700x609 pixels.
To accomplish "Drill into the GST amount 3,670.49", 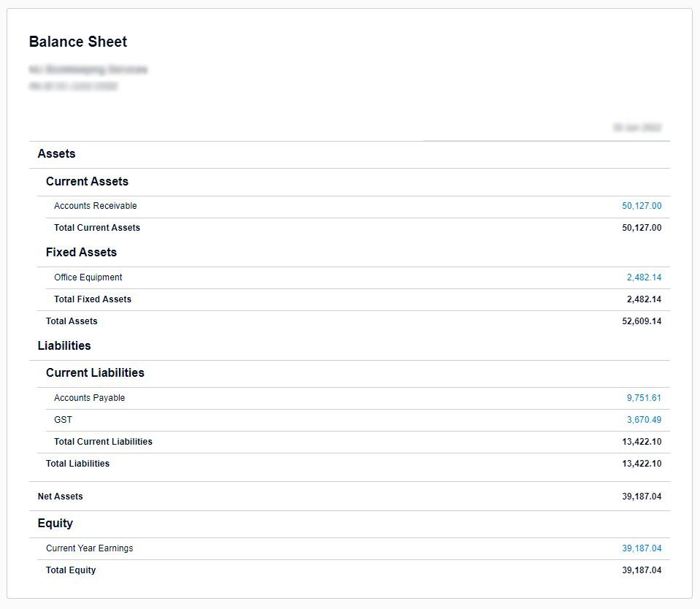I will click(x=644, y=420).
